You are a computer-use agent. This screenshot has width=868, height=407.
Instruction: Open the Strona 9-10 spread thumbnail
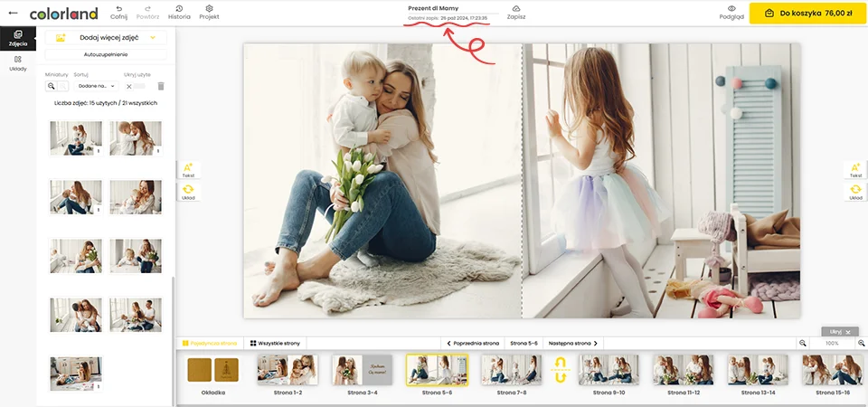[x=609, y=370]
